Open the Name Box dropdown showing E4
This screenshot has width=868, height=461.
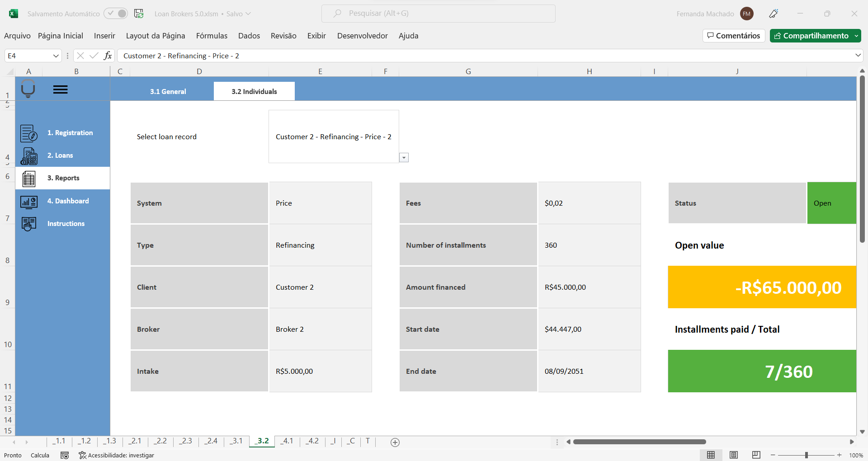56,56
